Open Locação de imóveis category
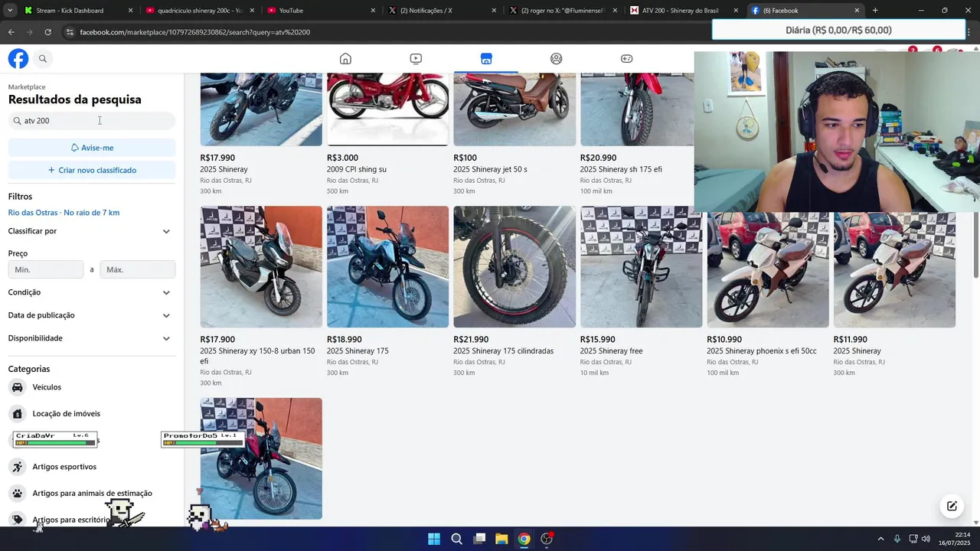This screenshot has height=551, width=980. 66,414
